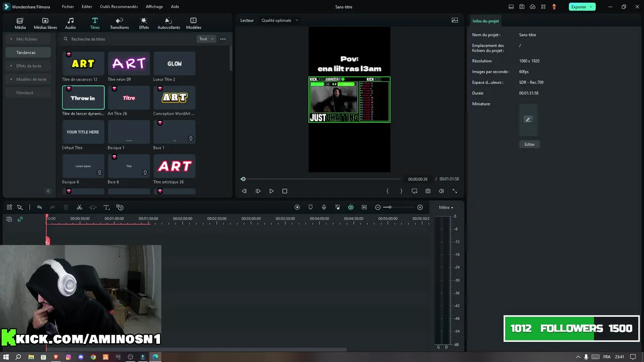The height and width of the screenshot is (362, 644).
Task: Open the Modèles tab
Action: pos(193,24)
